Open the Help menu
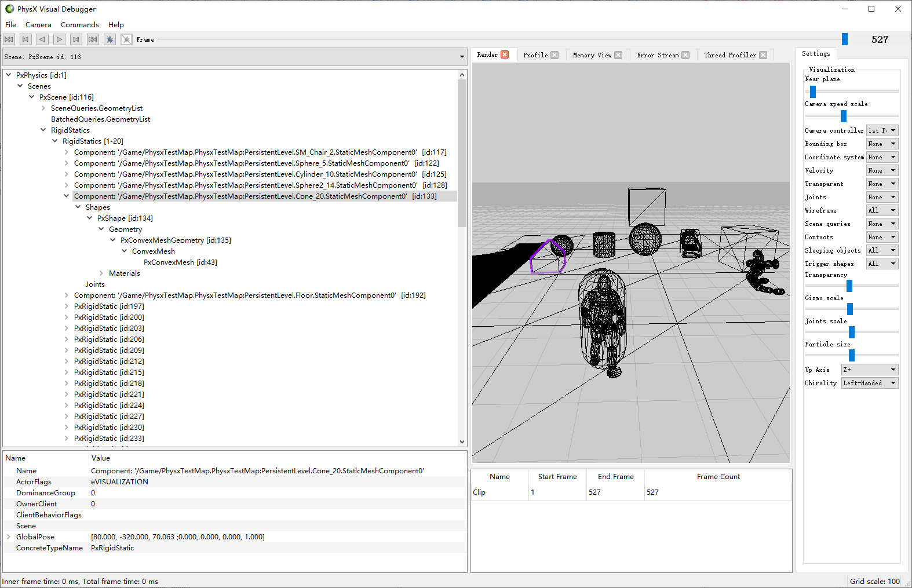 (x=116, y=25)
